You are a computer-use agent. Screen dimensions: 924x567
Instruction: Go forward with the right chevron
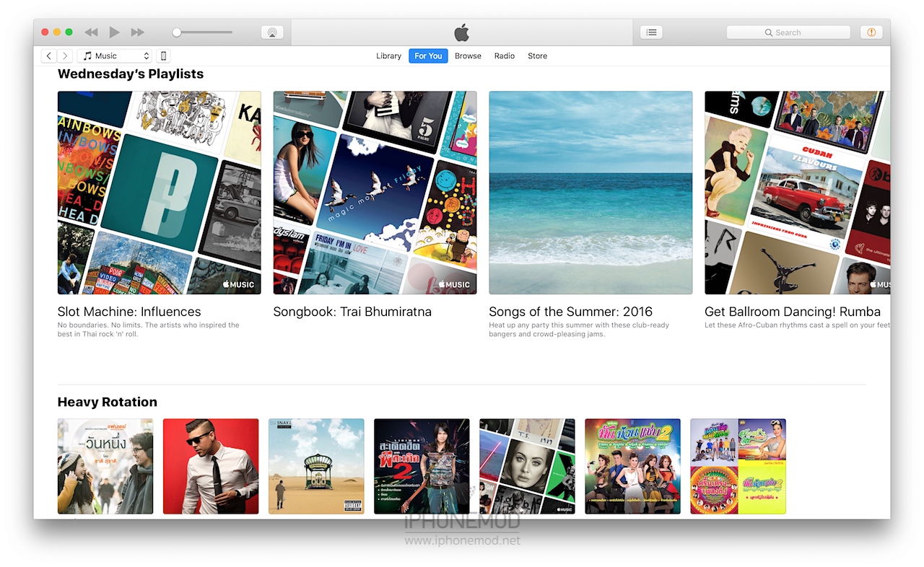pyautogui.click(x=65, y=56)
